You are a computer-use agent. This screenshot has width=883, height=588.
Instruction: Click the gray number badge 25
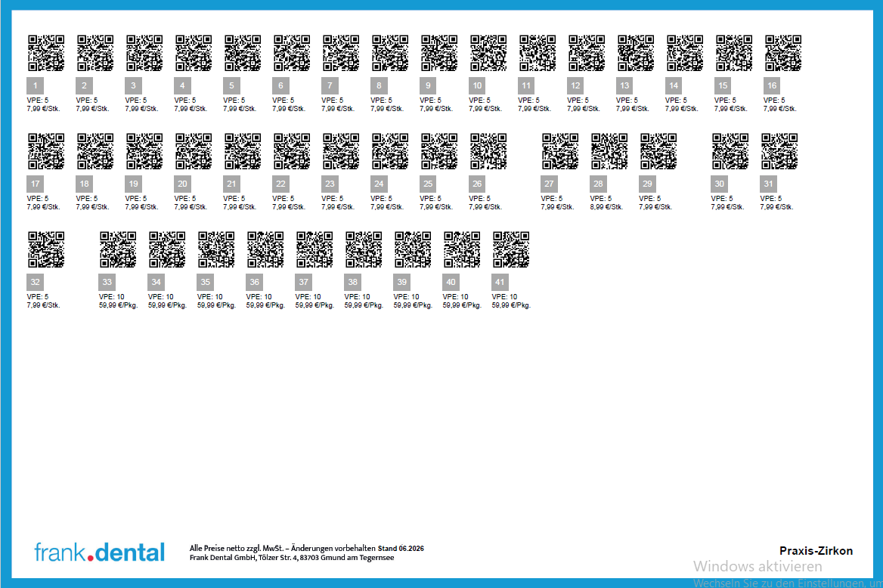coord(428,184)
